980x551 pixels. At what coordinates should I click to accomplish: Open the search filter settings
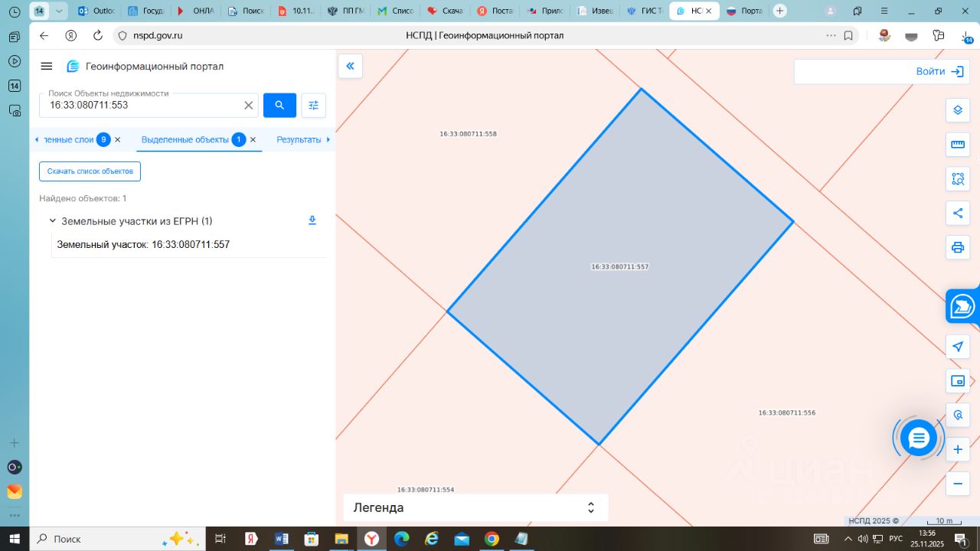[314, 106]
